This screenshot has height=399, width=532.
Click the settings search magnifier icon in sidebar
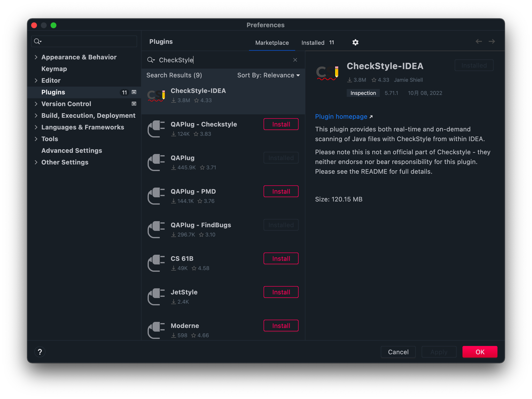tap(38, 41)
